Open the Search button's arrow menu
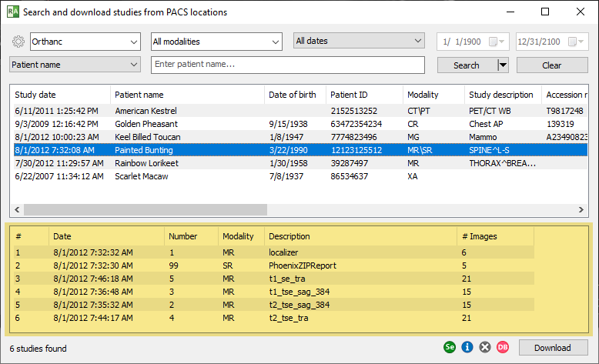 tap(504, 65)
